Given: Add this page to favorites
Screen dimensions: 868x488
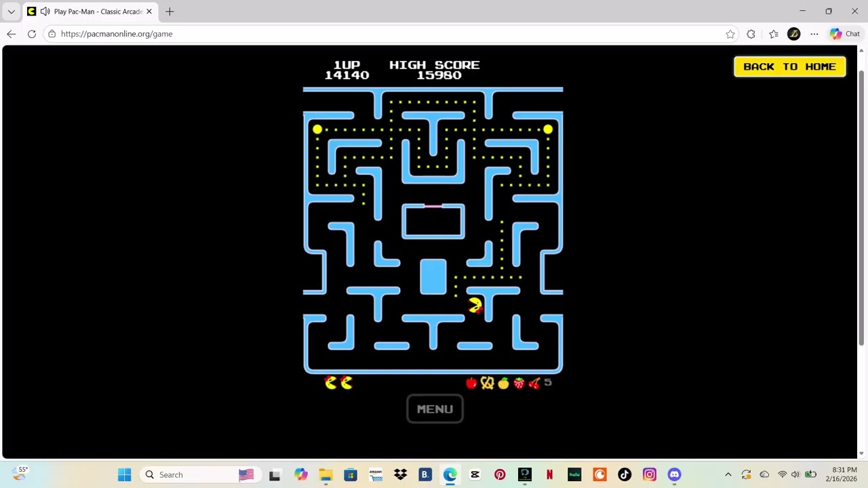Looking at the screenshot, I should (730, 34).
